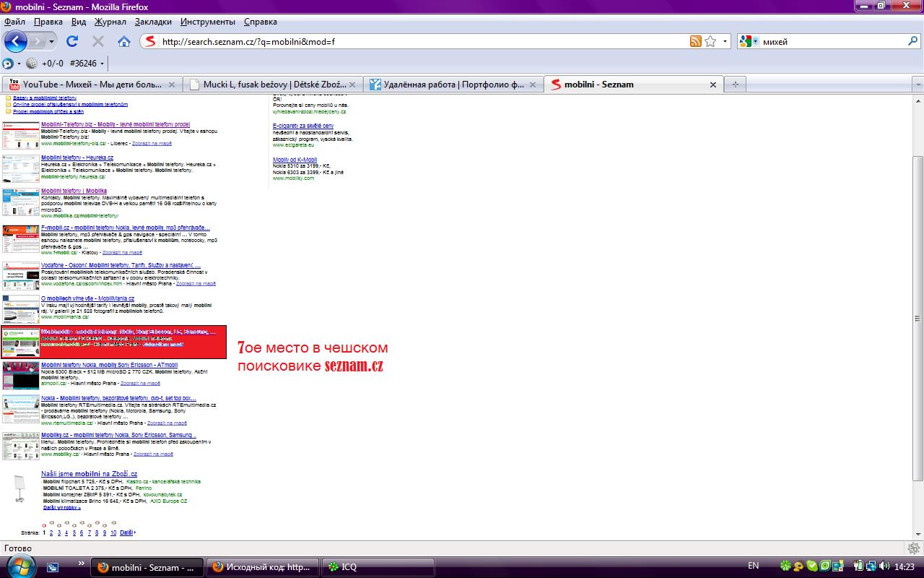Open the Forward history dropdown arrow
924x578 pixels.
click(51, 42)
